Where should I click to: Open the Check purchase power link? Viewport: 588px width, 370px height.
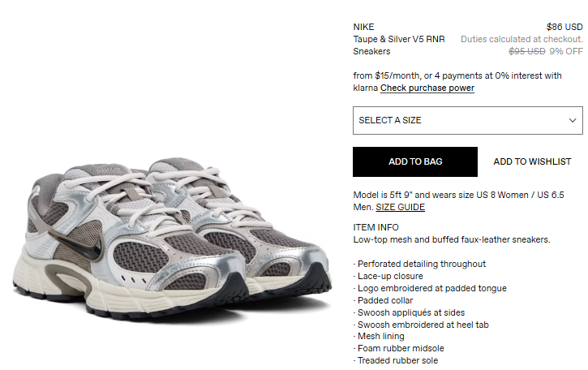click(x=427, y=88)
